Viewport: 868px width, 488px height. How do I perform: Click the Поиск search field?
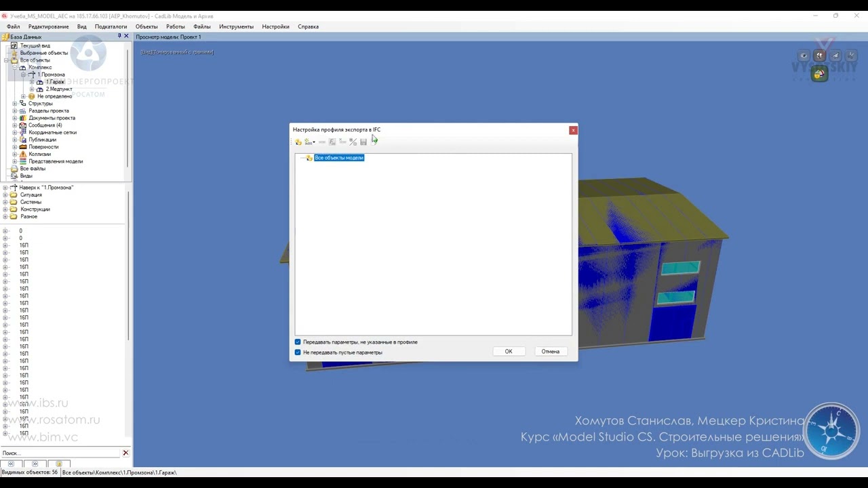click(x=60, y=453)
